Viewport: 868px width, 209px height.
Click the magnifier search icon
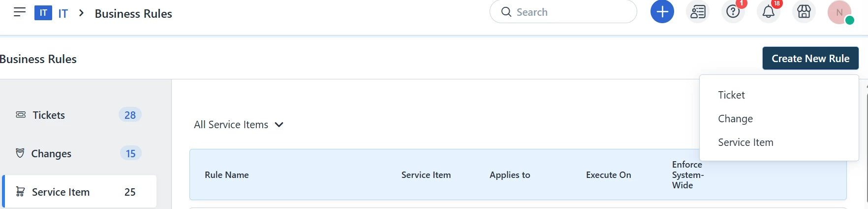pyautogui.click(x=506, y=12)
